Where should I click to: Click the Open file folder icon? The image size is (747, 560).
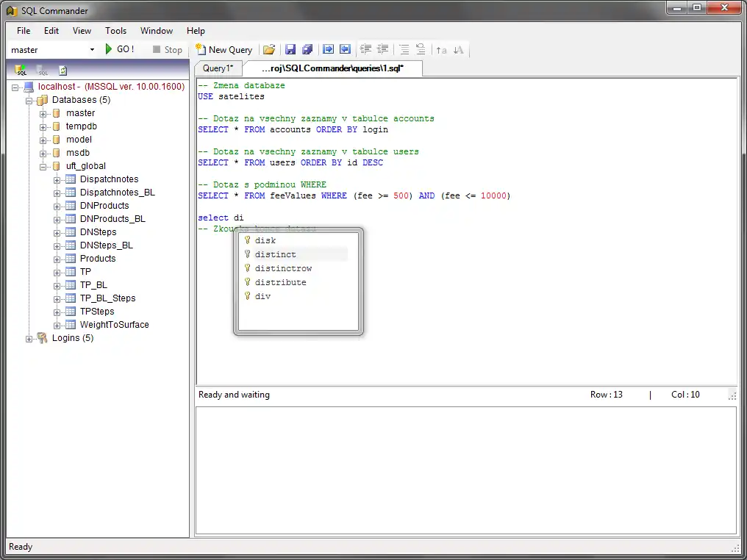point(269,49)
